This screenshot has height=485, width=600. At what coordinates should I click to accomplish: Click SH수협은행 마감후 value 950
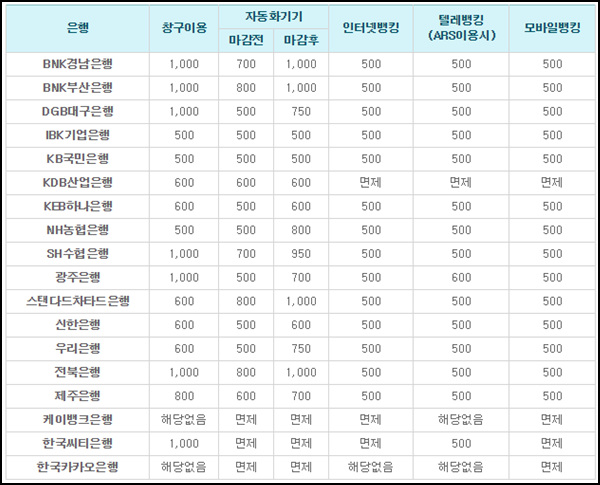[x=301, y=254]
